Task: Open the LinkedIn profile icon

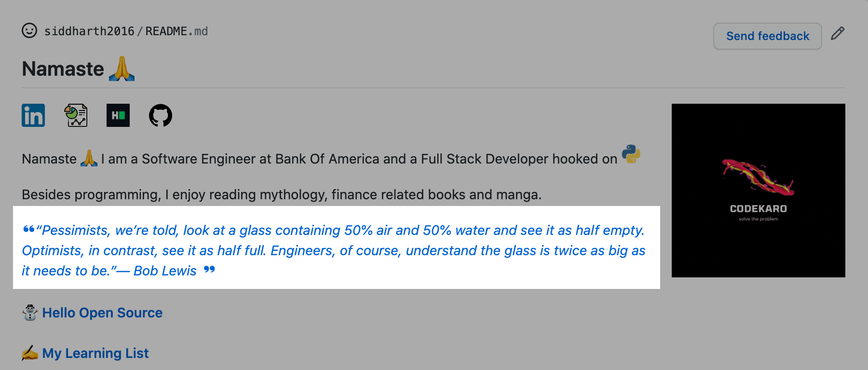Action: (33, 115)
